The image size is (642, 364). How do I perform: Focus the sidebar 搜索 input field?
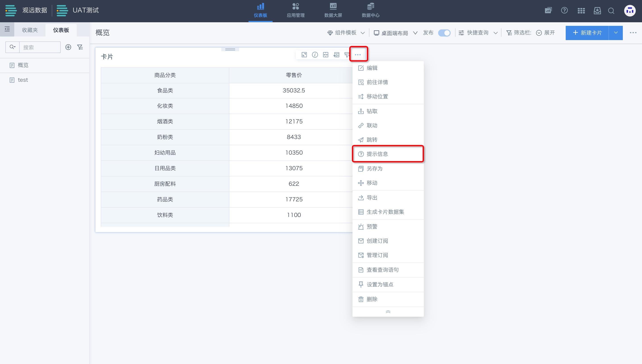pyautogui.click(x=40, y=47)
